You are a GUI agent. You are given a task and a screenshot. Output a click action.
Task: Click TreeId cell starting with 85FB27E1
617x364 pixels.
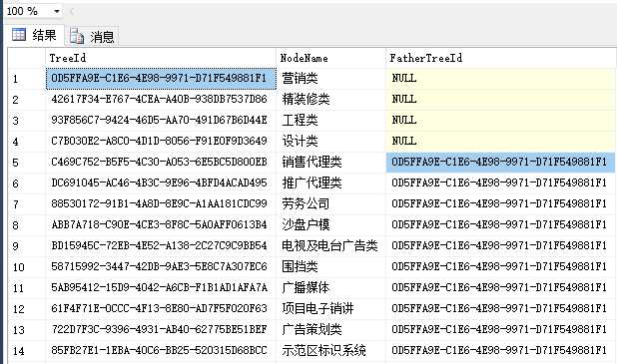click(x=161, y=351)
